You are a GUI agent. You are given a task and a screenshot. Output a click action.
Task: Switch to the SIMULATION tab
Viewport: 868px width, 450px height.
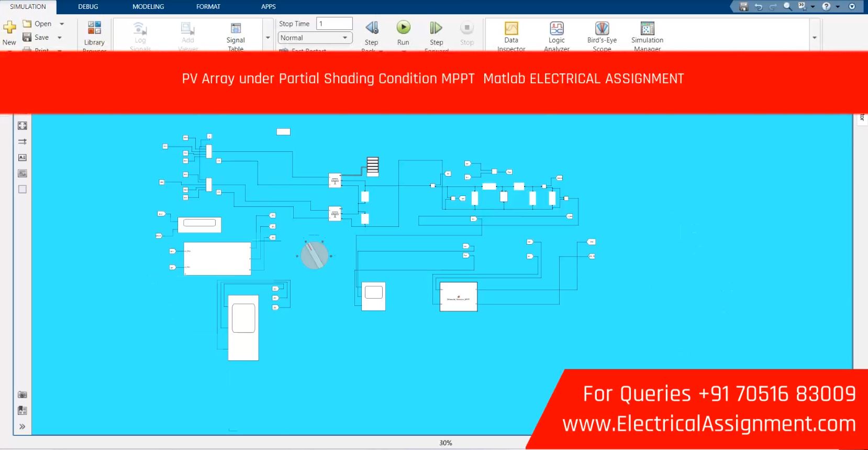[x=28, y=7]
